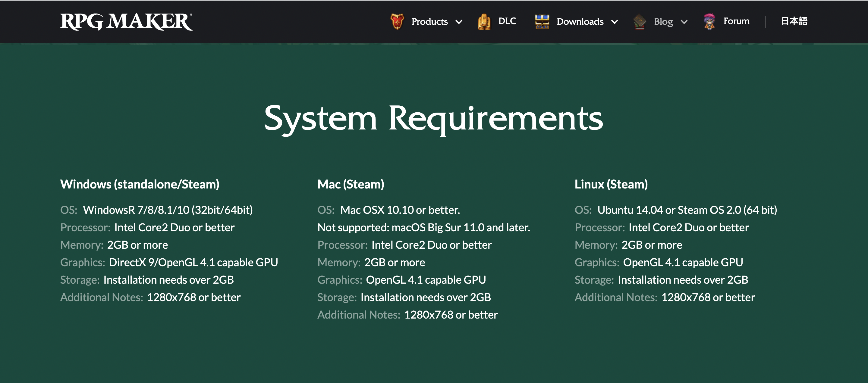Expand the Downloads dropdown chevron
This screenshot has width=868, height=383.
coord(614,22)
